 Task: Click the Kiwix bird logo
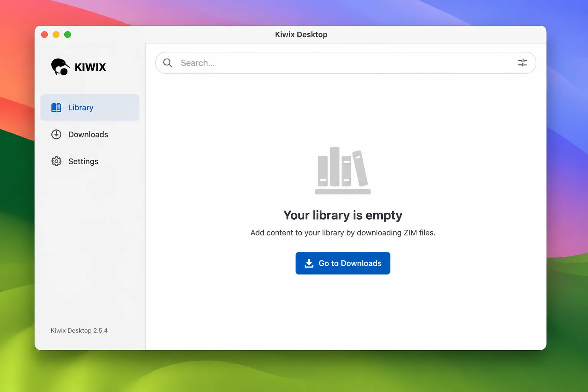click(60, 67)
